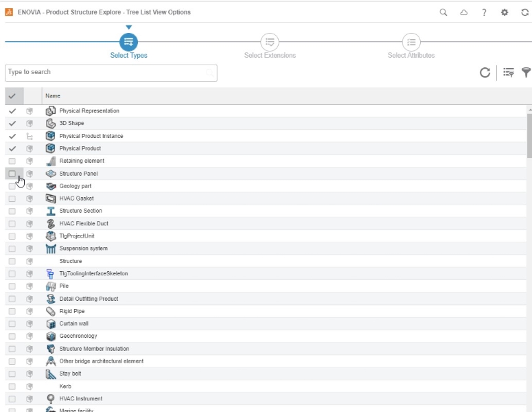Click the Name column header
The image size is (532, 412).
(53, 96)
